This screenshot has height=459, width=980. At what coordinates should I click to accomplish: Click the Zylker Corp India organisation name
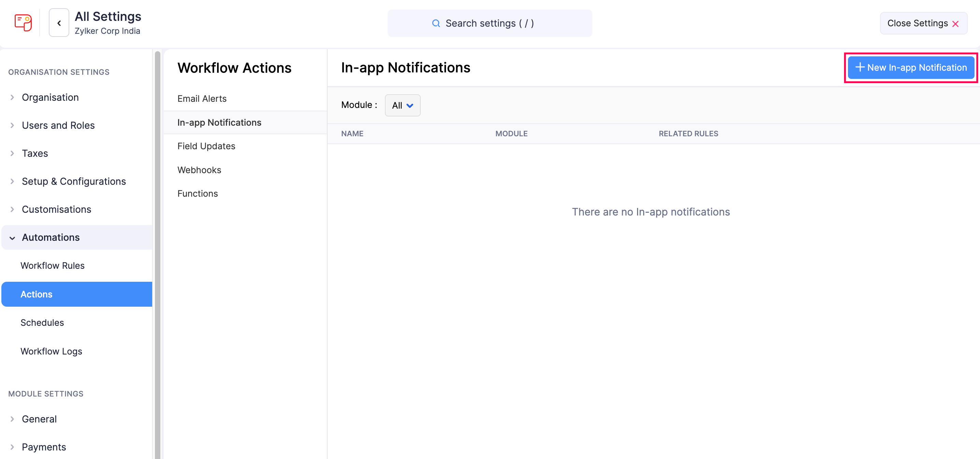coord(107,31)
